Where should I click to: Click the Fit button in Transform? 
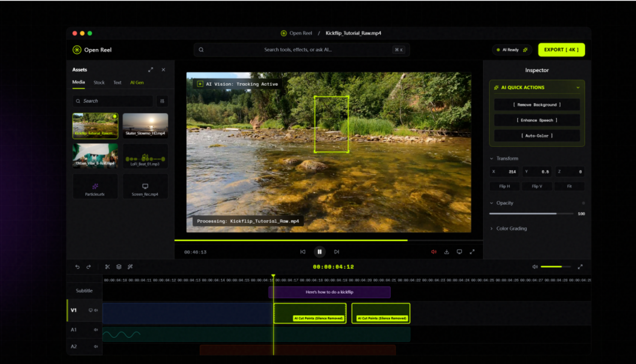click(569, 186)
